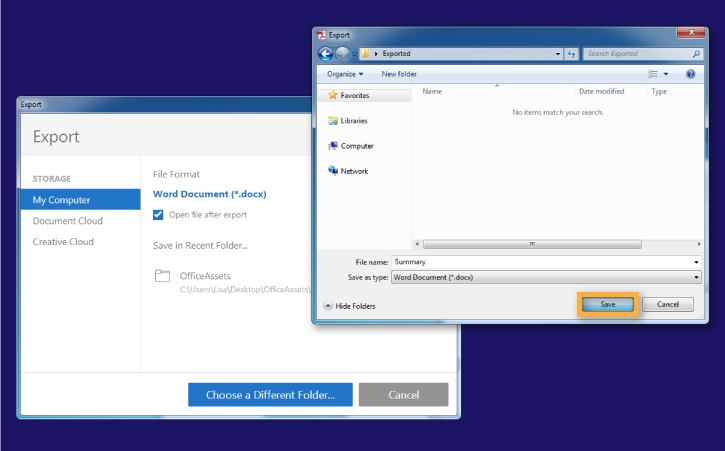This screenshot has width=725, height=451.
Task: Open the Organize dropdown menu
Action: pos(345,74)
